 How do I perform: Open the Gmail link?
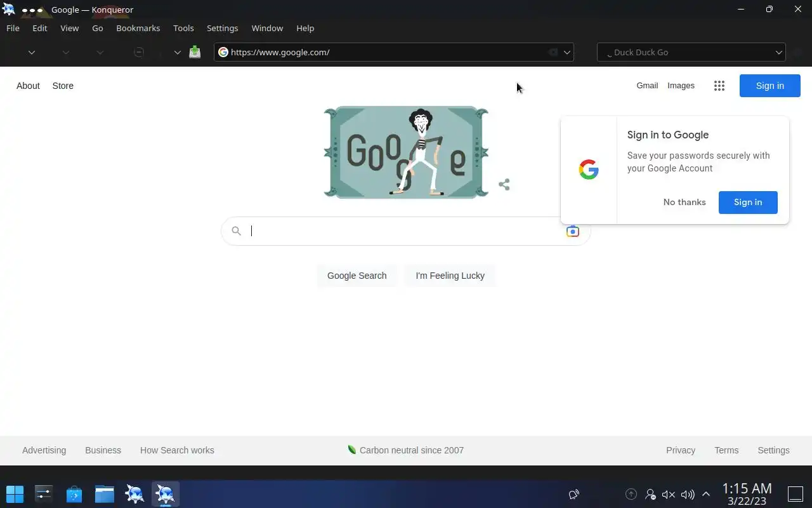pyautogui.click(x=647, y=86)
